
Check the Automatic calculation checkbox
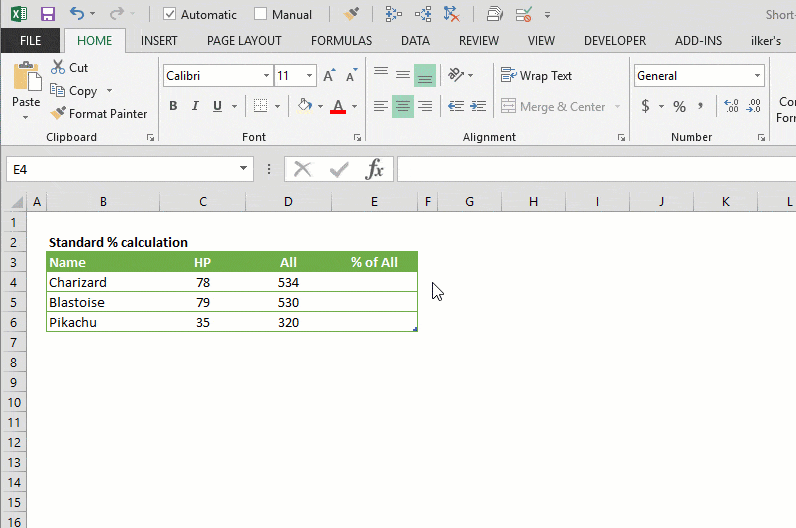(170, 14)
